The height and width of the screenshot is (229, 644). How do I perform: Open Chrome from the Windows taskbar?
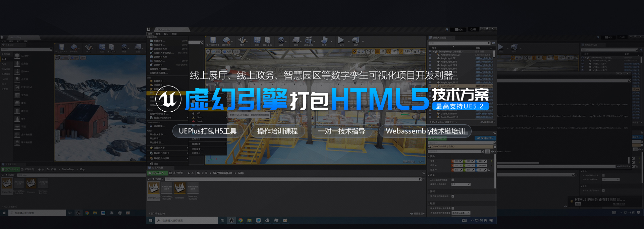click(x=240, y=220)
